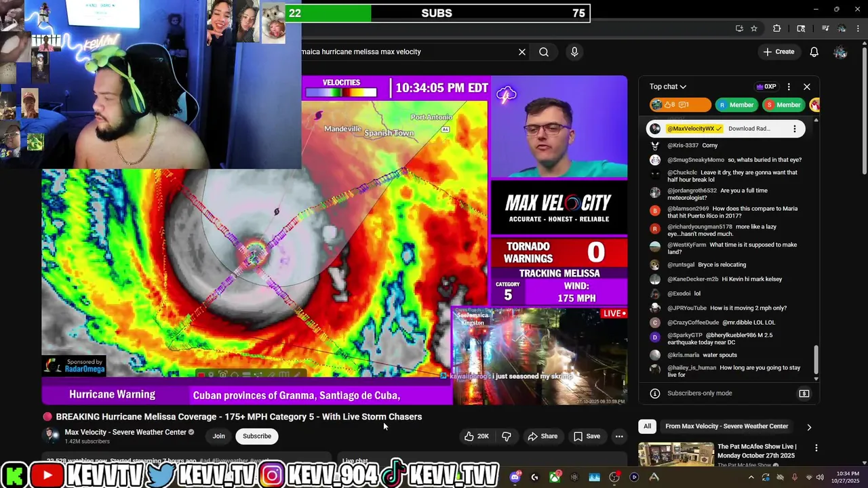
Task: Open tab search icon in browser toolbar
Action: (801, 28)
